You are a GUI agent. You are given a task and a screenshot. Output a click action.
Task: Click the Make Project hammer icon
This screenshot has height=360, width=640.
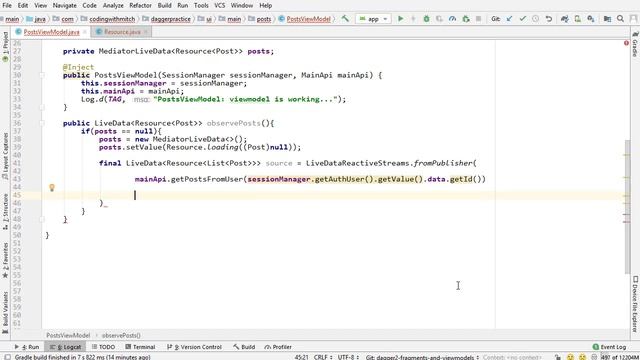(345, 19)
